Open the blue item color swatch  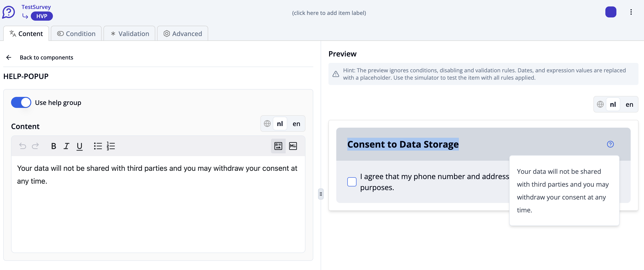point(610,12)
